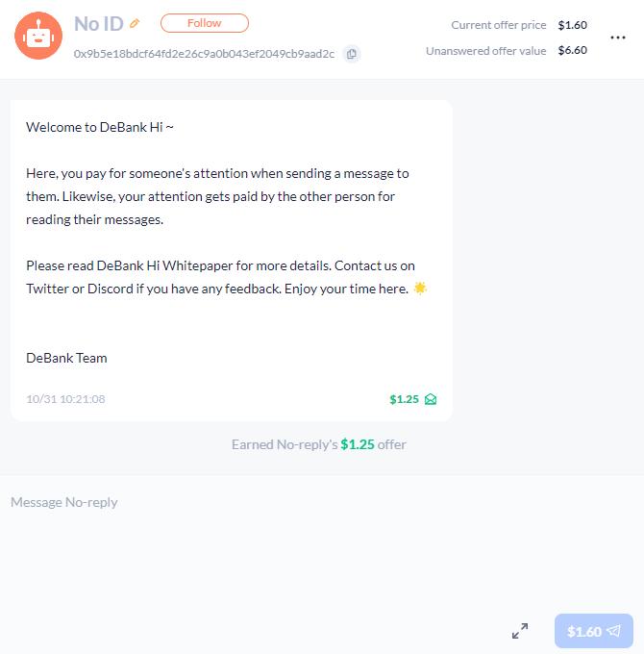
Task: Expand the message editor to fullscreen
Action: tap(520, 631)
